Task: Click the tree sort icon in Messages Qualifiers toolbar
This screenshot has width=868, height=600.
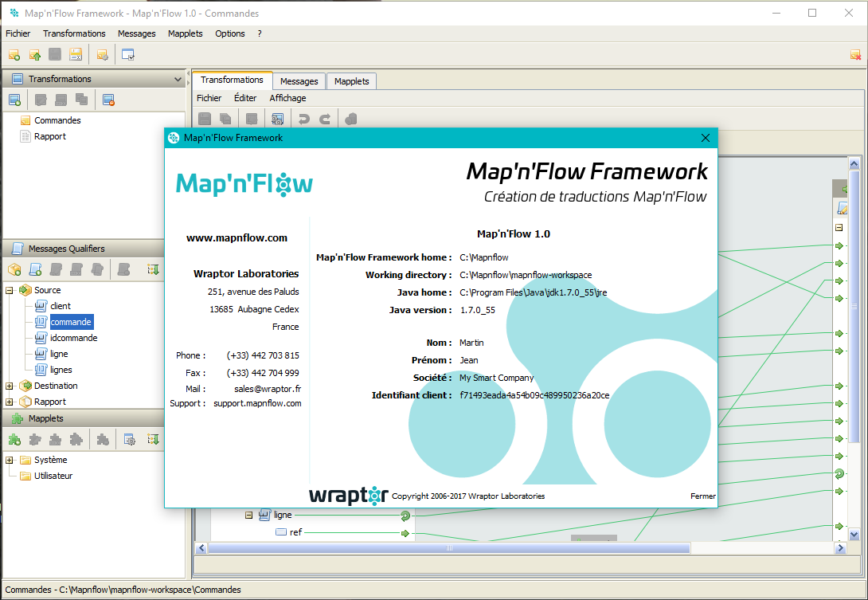Action: pyautogui.click(x=153, y=270)
